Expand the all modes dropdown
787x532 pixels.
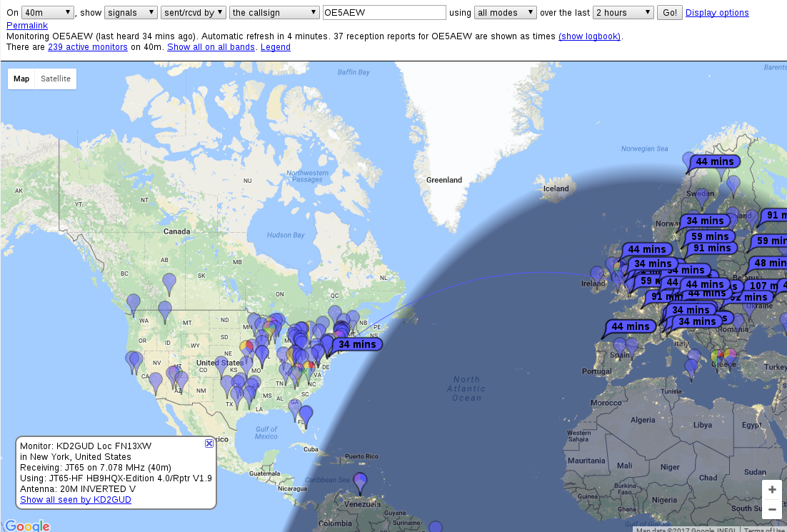(x=505, y=12)
